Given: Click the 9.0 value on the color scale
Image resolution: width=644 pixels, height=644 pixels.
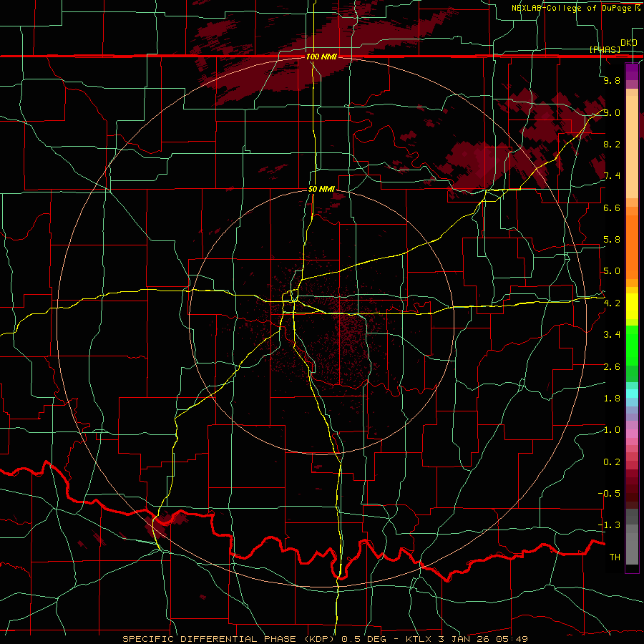Looking at the screenshot, I should (x=612, y=112).
